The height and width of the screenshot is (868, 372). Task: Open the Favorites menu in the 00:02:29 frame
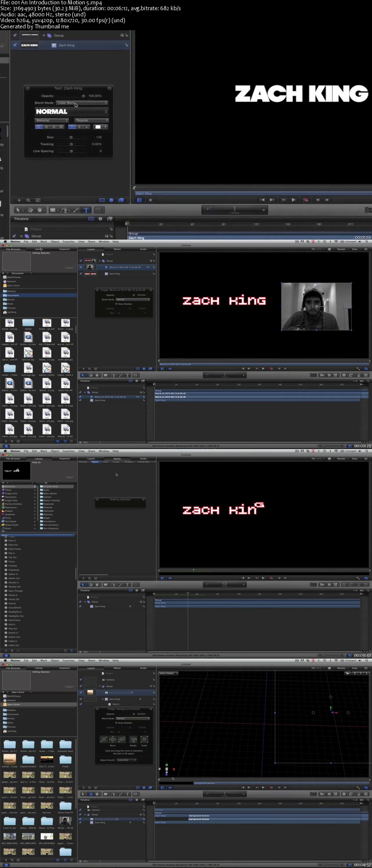coord(69,241)
